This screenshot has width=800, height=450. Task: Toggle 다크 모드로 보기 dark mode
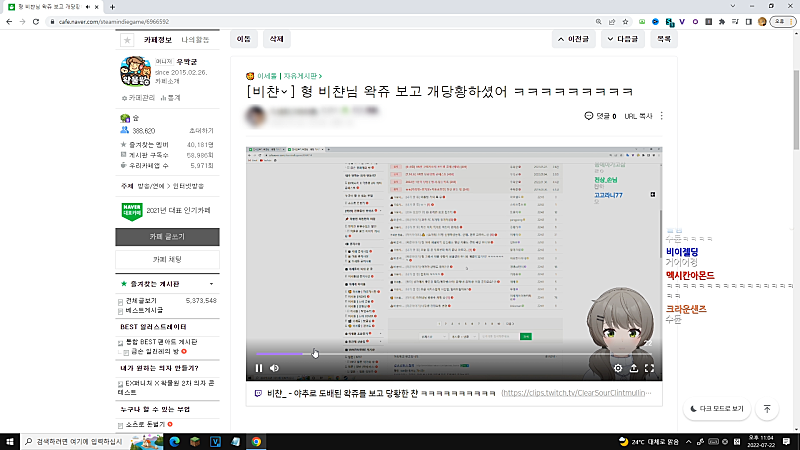(716, 409)
